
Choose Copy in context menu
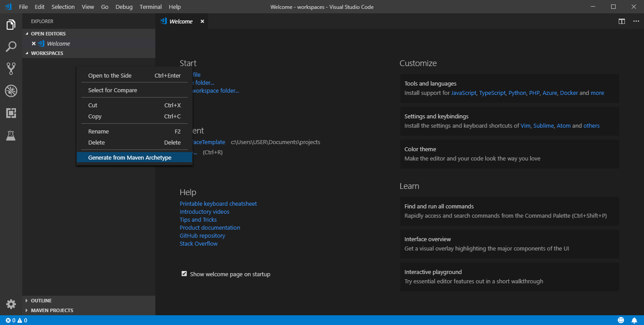coord(134,116)
